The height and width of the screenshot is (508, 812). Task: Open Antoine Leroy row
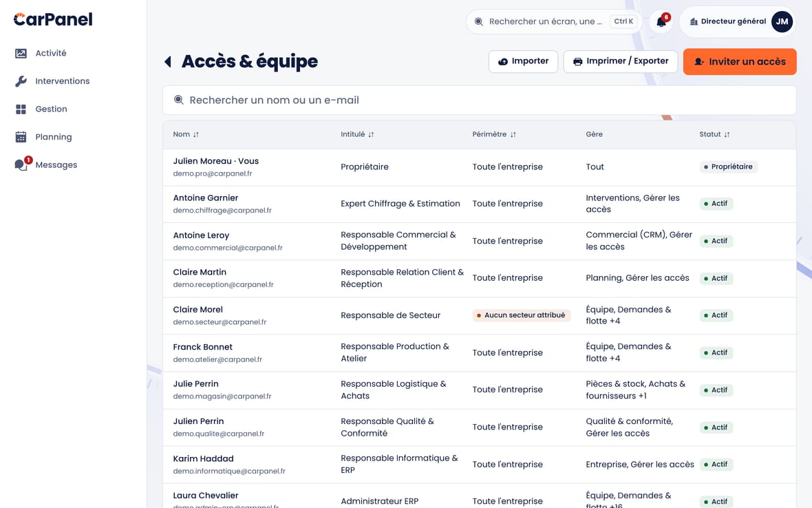479,242
